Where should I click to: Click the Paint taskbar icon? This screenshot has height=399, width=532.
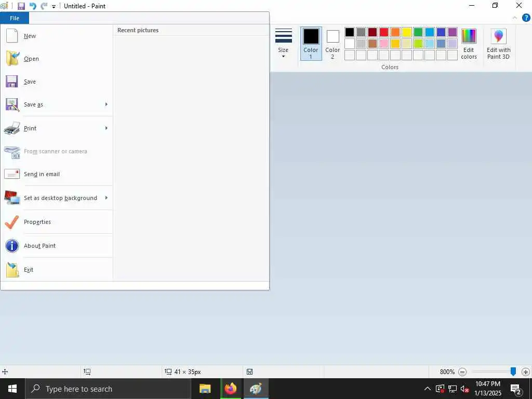[256, 389]
